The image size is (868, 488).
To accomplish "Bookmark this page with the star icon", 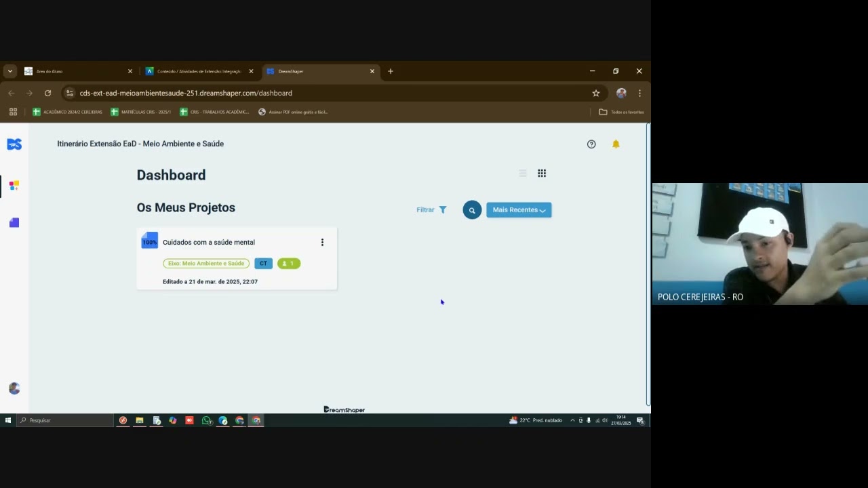I will pos(596,93).
